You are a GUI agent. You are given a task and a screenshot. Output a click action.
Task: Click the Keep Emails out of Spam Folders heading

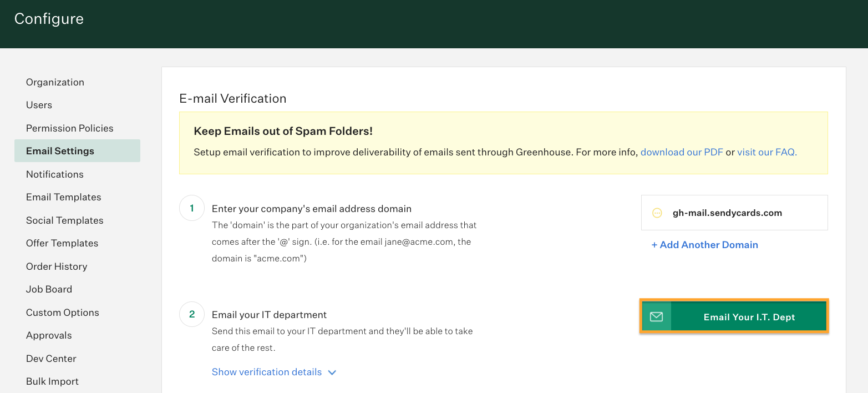coord(283,132)
